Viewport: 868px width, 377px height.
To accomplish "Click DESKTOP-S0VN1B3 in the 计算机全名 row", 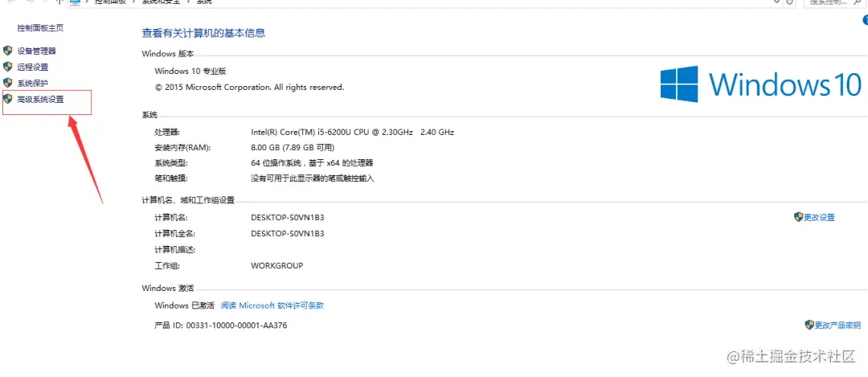I will [x=287, y=234].
